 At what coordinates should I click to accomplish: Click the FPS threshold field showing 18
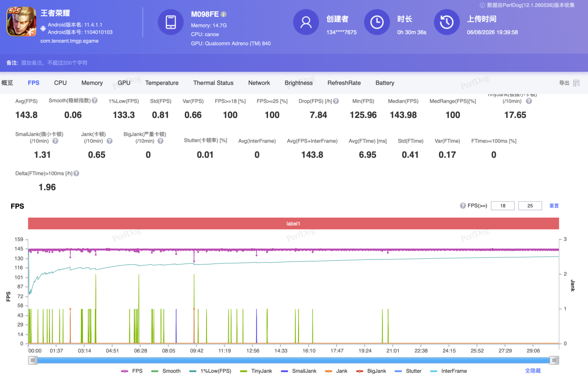[503, 206]
